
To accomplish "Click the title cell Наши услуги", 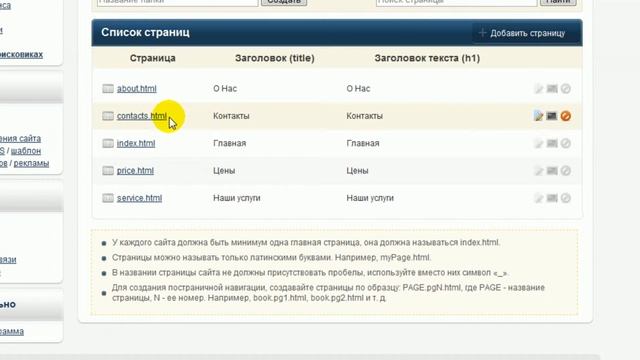I will click(x=237, y=198).
